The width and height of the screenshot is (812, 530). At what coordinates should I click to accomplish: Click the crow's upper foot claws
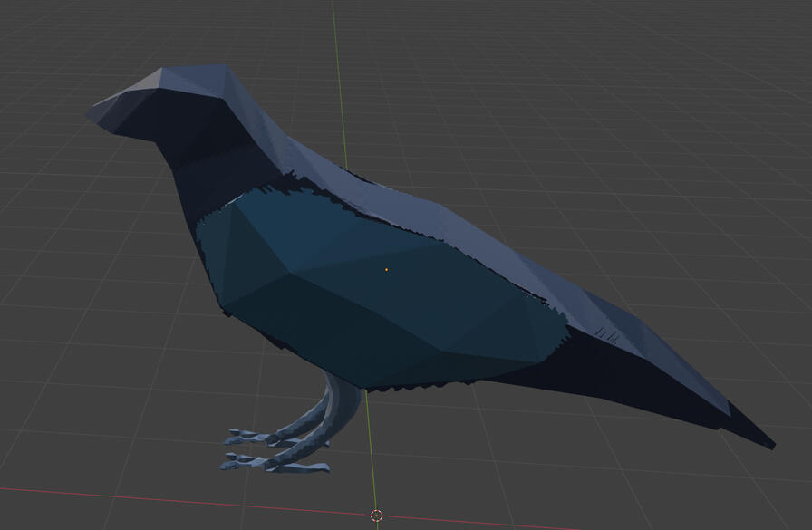pos(246,437)
